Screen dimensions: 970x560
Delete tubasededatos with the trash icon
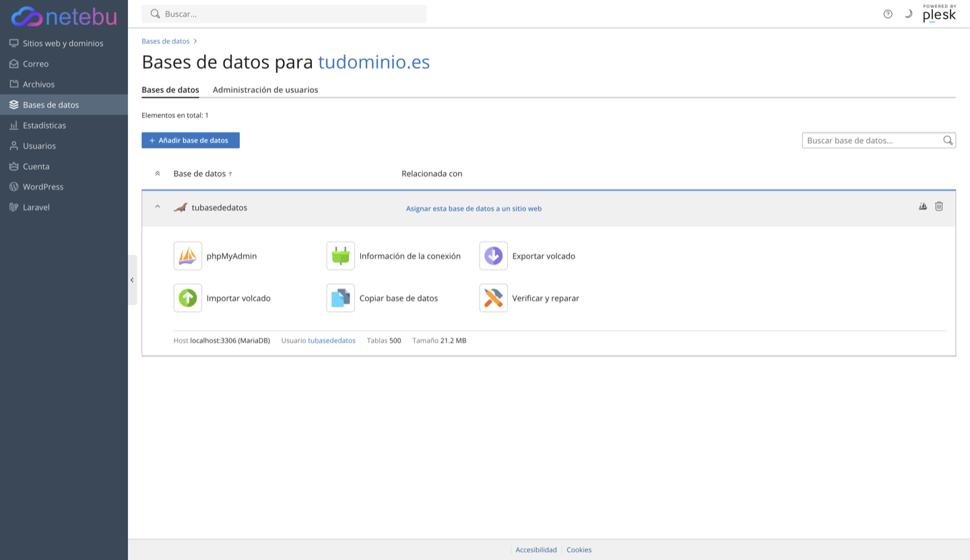tap(939, 206)
